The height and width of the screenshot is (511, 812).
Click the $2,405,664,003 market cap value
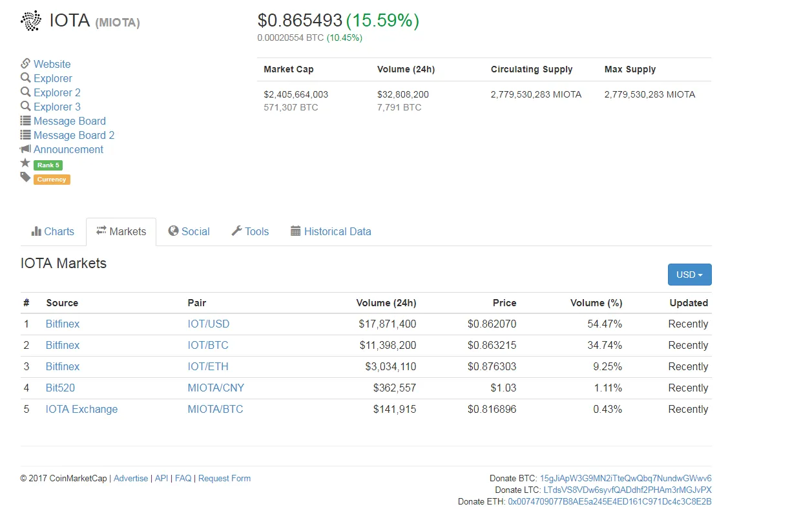pyautogui.click(x=296, y=94)
